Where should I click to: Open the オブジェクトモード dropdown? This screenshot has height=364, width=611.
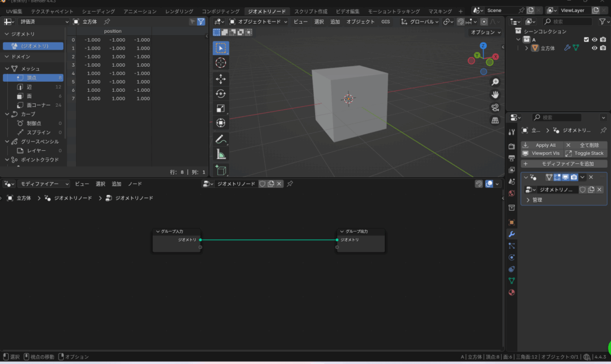258,21
